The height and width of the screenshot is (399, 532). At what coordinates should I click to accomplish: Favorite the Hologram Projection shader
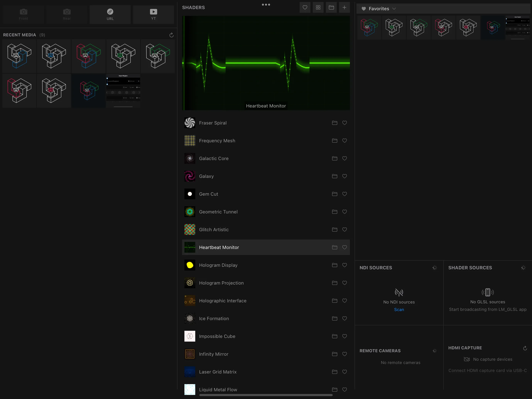coord(344,283)
